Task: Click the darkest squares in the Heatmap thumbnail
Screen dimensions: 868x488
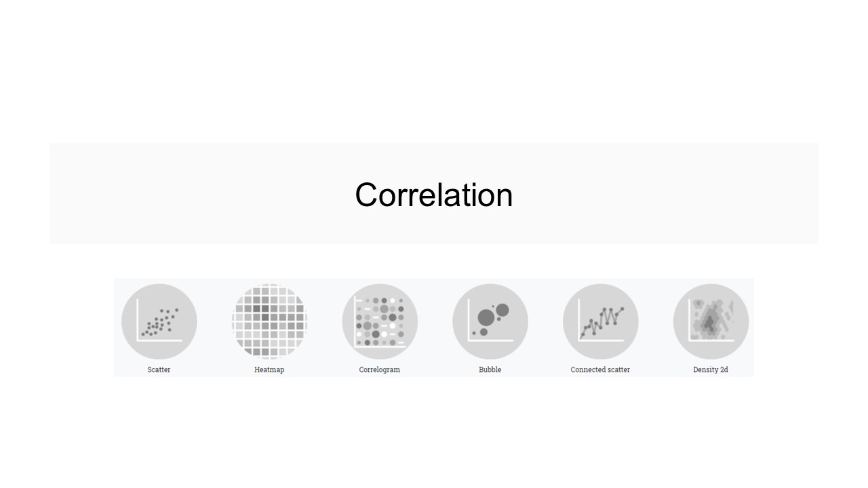Action: [265, 317]
